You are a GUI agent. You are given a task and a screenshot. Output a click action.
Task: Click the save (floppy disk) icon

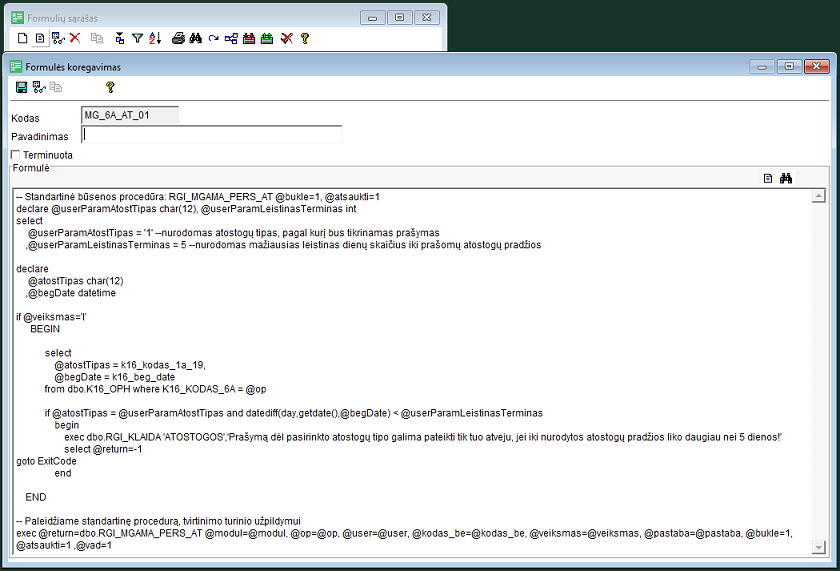[21, 87]
